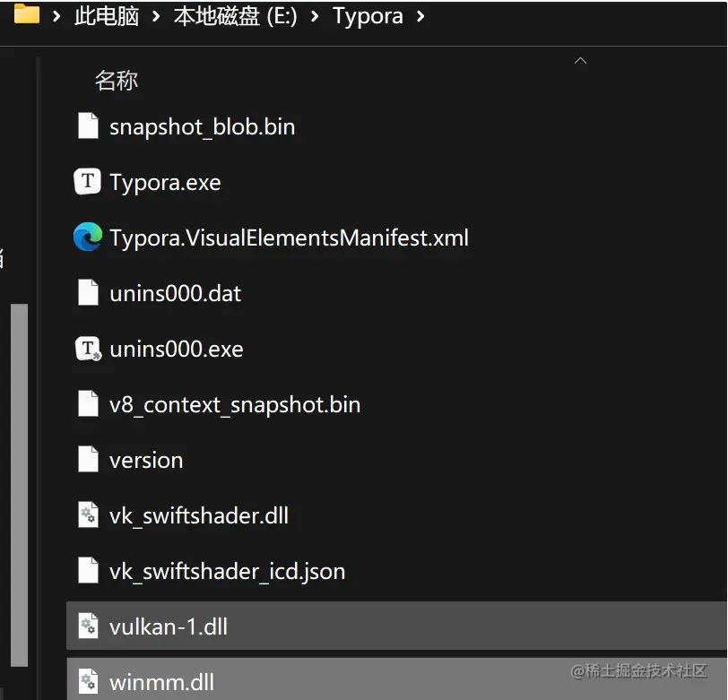
Task: Go to 本地磁盘 (E:) in the breadcrumb
Action: point(235,16)
